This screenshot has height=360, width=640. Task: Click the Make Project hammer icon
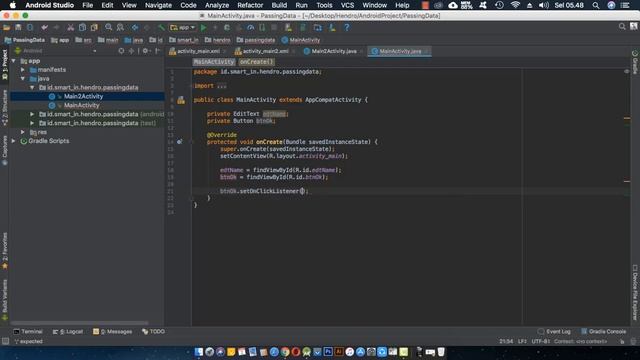161,27
